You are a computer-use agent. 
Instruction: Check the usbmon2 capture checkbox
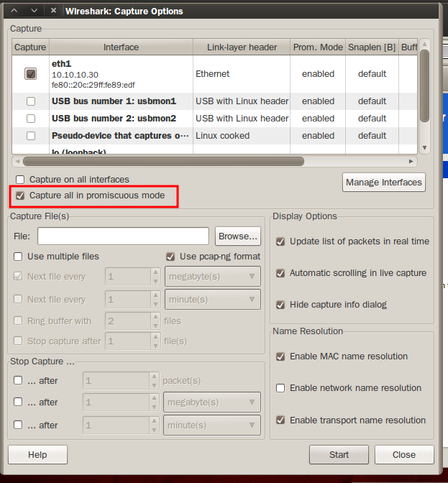31,119
